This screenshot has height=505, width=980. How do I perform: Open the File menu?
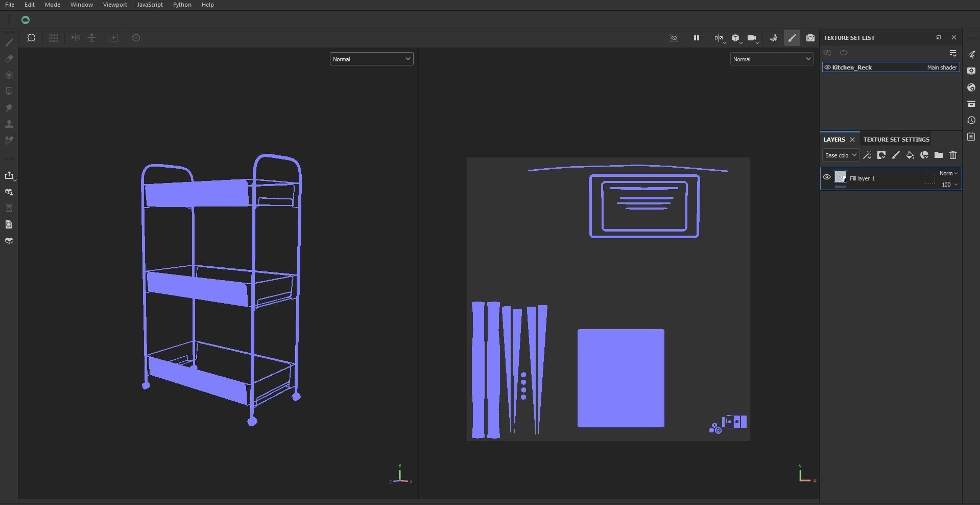[10, 5]
